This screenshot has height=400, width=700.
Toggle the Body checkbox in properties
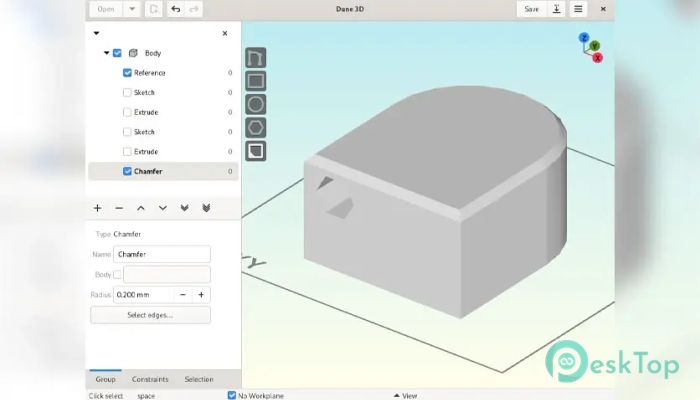coord(117,275)
